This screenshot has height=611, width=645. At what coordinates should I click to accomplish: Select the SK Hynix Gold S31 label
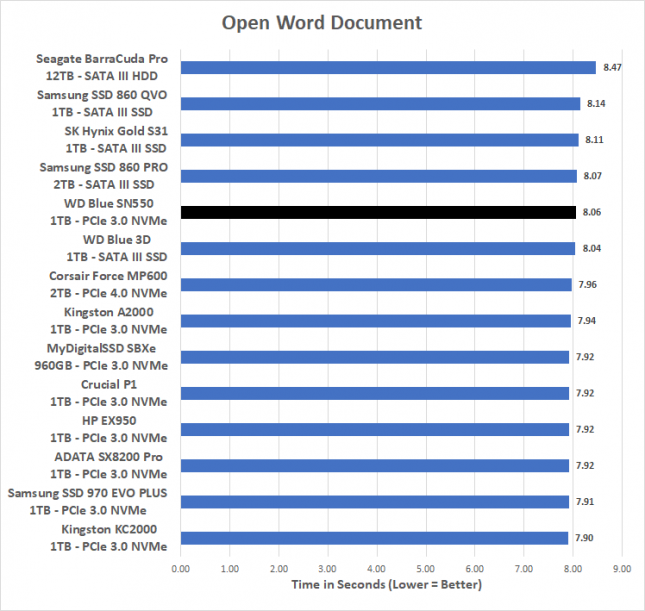(116, 140)
